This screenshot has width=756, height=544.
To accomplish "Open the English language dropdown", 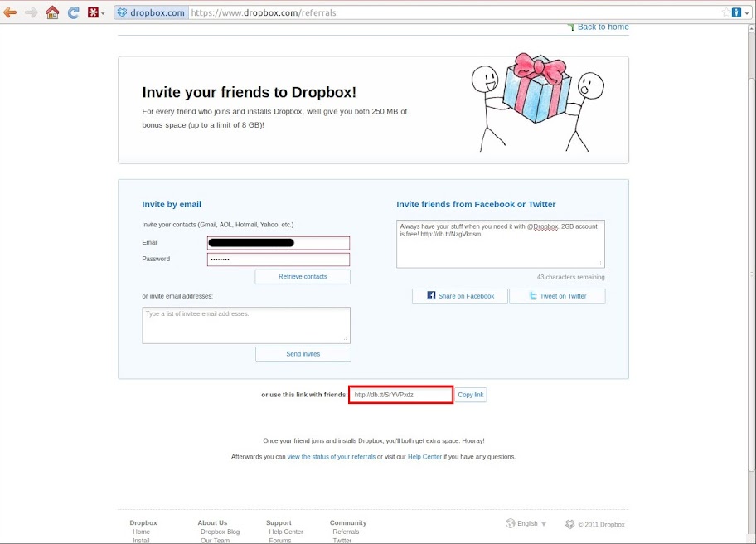I will click(x=532, y=523).
